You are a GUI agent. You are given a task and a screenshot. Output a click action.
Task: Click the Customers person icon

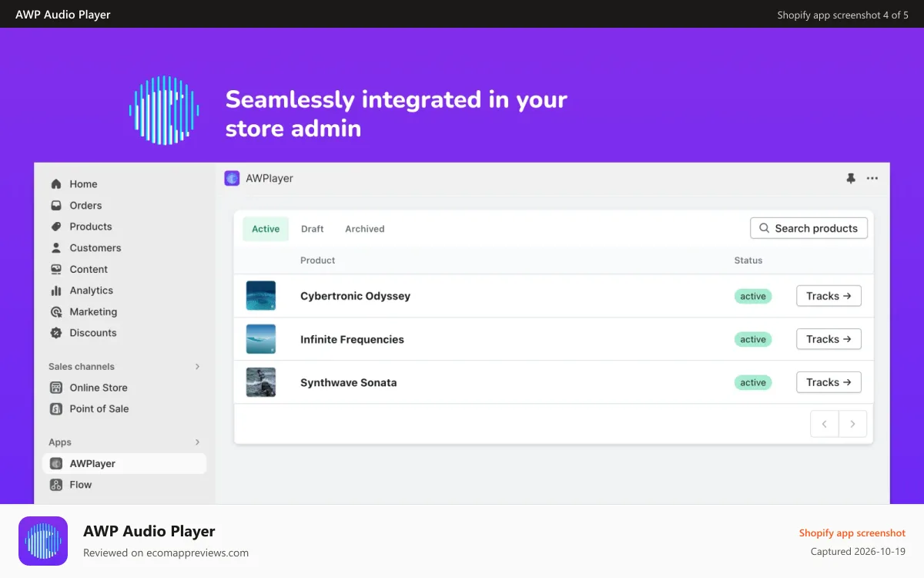(56, 248)
